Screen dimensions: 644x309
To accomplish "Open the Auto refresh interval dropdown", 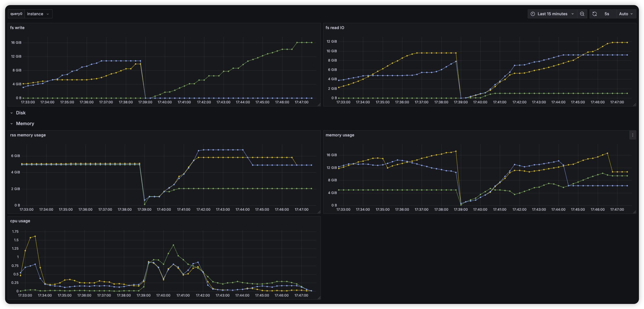I will coord(626,14).
